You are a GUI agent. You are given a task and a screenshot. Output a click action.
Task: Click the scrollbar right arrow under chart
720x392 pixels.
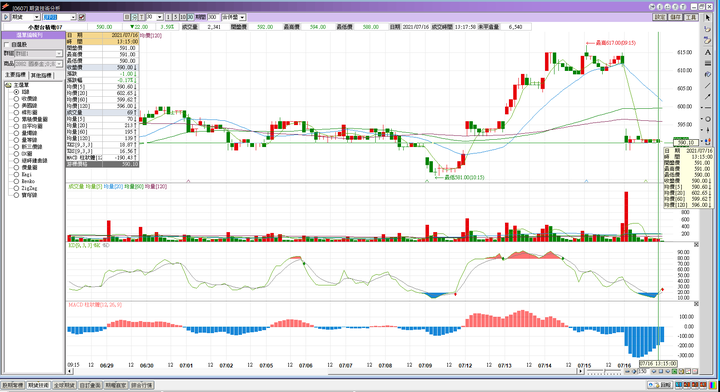580,371
